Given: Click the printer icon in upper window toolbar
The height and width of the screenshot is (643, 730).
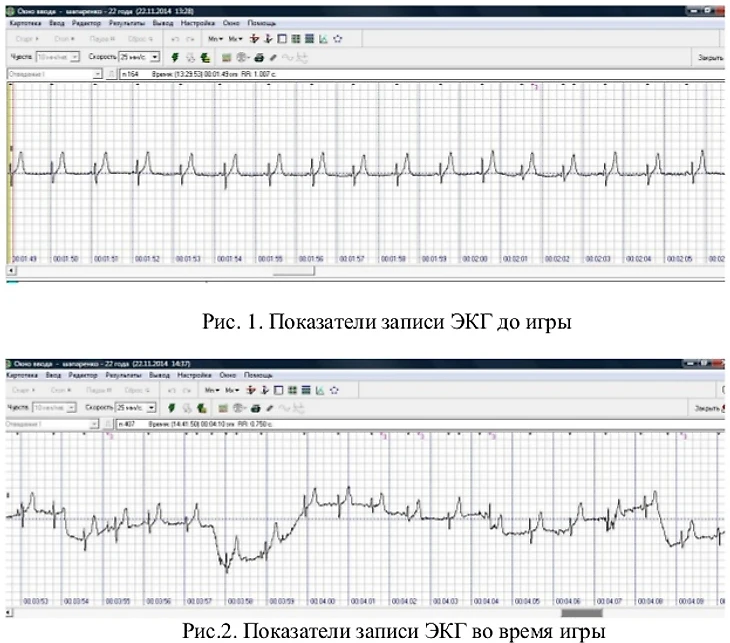Looking at the screenshot, I should (256, 58).
